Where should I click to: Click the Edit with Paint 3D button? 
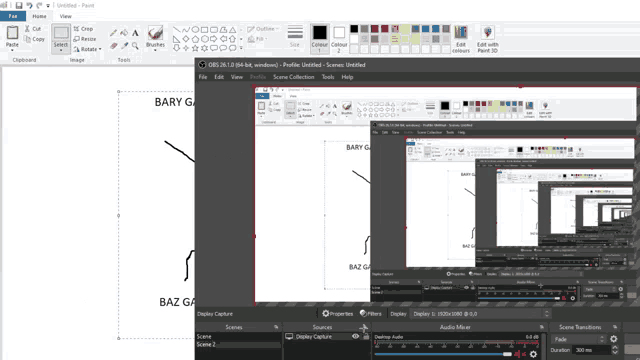(x=488, y=39)
